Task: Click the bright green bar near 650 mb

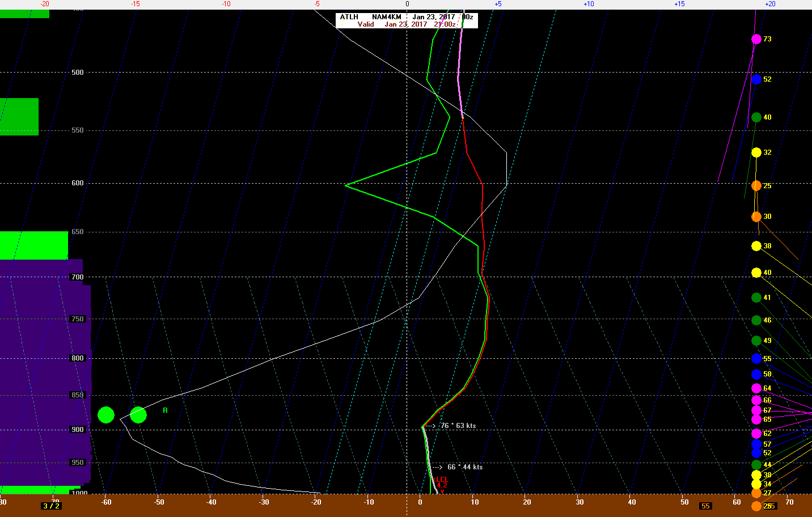Action: tap(33, 245)
